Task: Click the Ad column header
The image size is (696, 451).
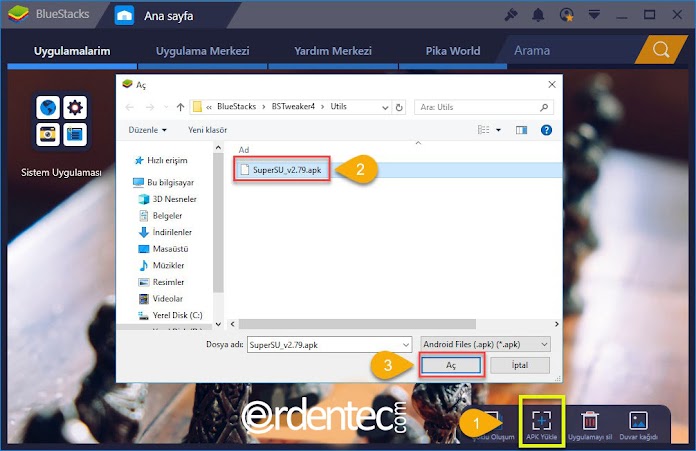Action: 244,150
